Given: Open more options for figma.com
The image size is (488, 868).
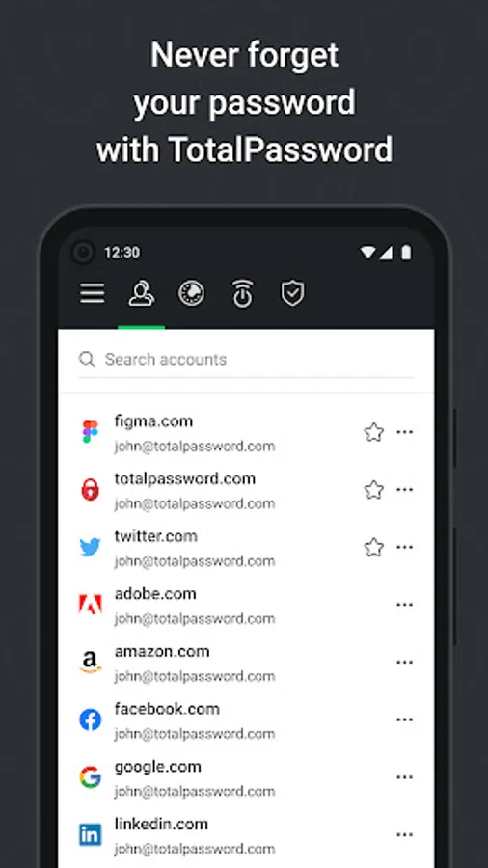Looking at the screenshot, I should pos(404,432).
